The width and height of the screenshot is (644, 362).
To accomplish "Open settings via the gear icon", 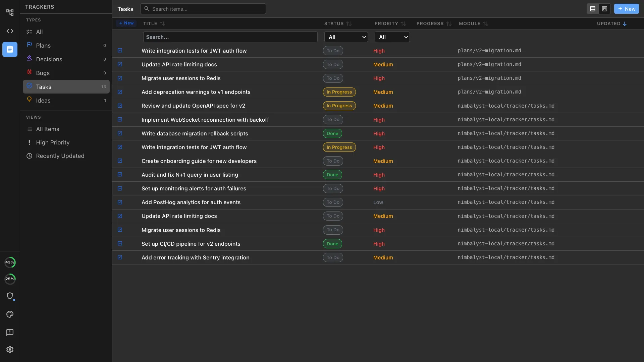I will tap(10, 349).
